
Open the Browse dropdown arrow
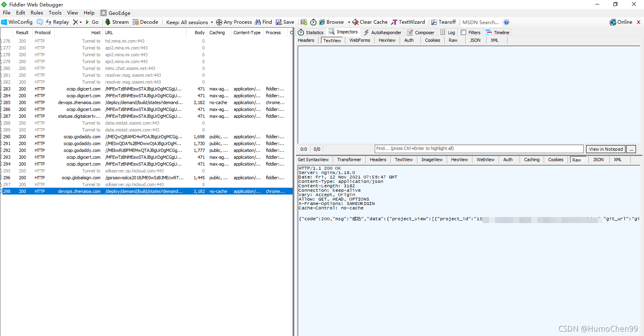(x=349, y=22)
